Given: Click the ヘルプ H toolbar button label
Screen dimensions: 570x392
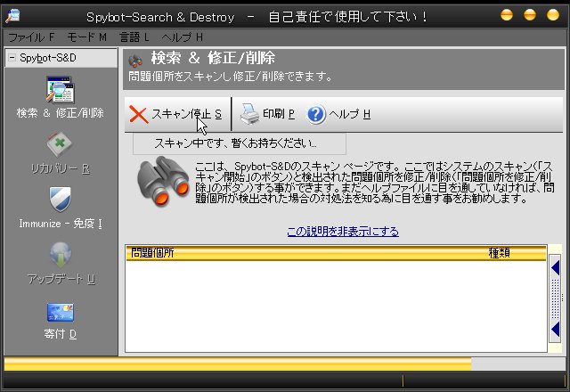Looking at the screenshot, I should 349,114.
